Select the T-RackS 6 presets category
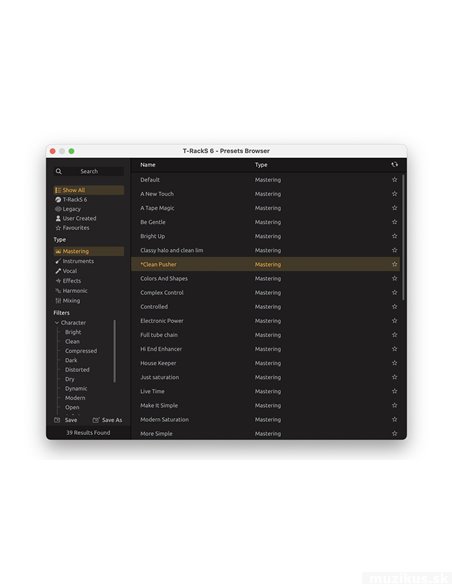The height and width of the screenshot is (584, 452). click(71, 199)
